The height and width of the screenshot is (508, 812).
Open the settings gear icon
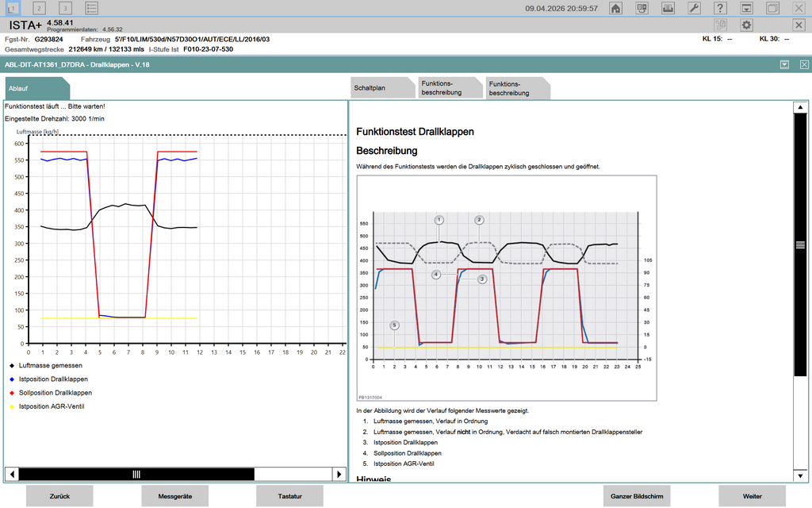pyautogui.click(x=746, y=25)
